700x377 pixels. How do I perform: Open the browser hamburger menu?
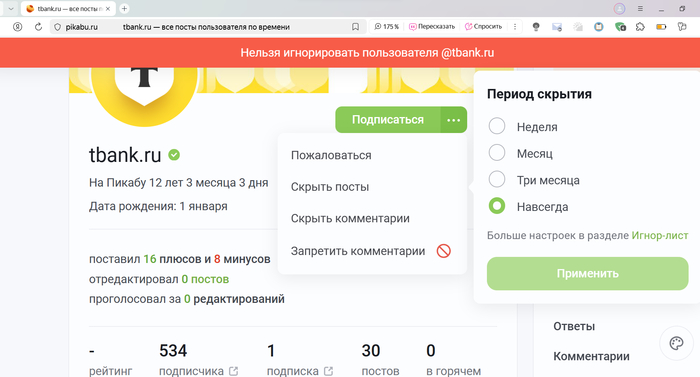(x=640, y=8)
